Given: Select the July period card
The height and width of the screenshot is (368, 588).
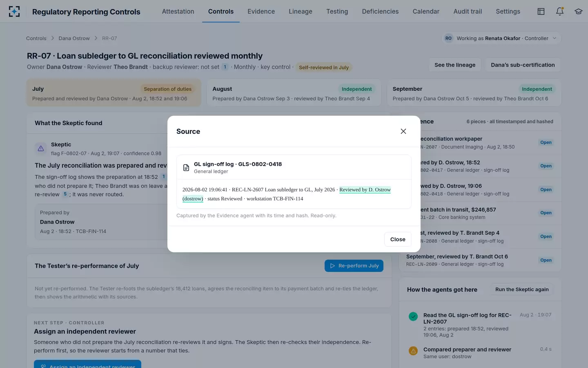Looking at the screenshot, I should [x=114, y=93].
